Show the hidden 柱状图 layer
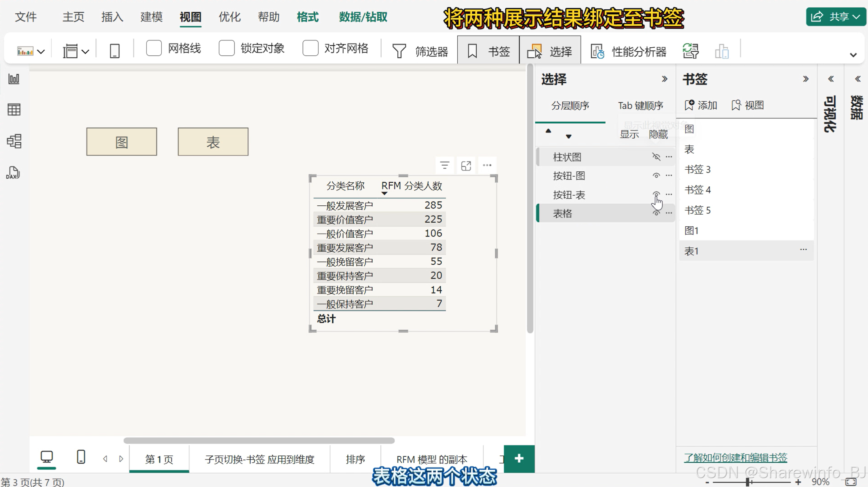Image resolution: width=868 pixels, height=487 pixels. click(656, 157)
